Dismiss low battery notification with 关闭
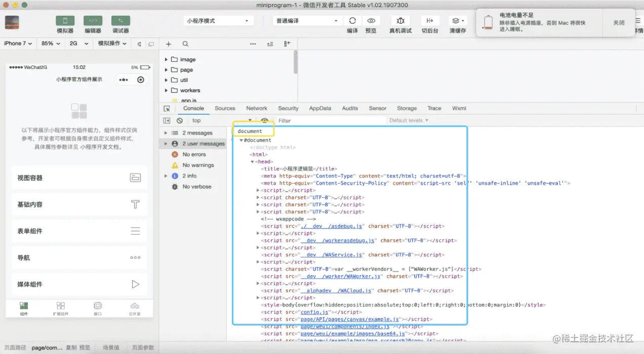Viewport: 644px width, 354px height. coord(619,23)
